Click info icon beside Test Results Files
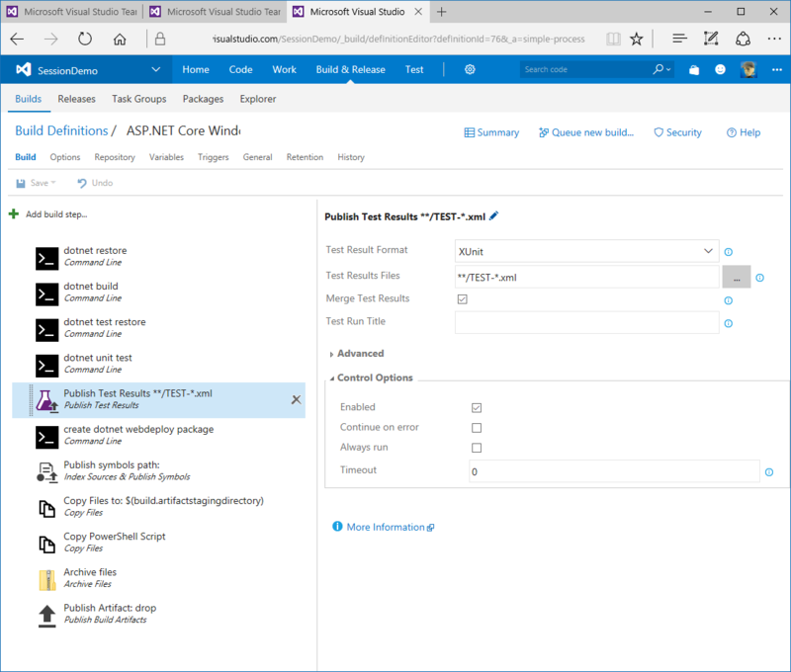 point(759,278)
